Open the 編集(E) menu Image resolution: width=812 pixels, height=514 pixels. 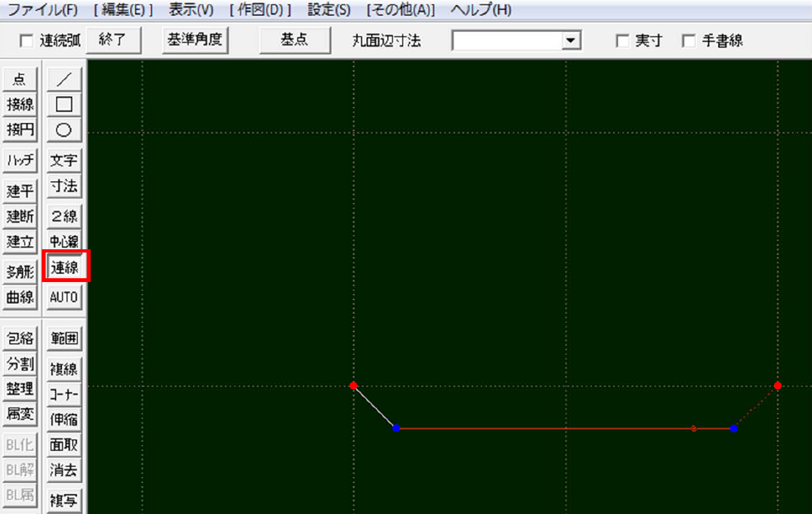tap(123, 10)
